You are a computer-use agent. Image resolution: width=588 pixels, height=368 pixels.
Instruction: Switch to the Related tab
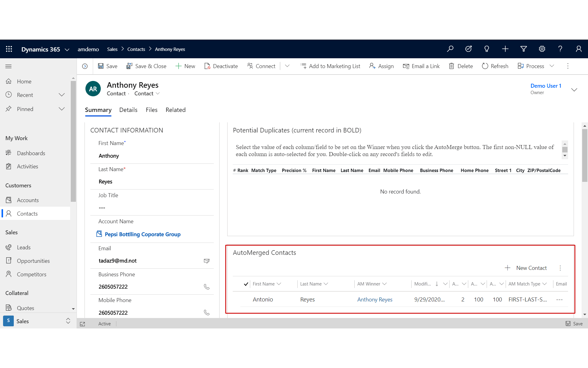[x=175, y=110]
